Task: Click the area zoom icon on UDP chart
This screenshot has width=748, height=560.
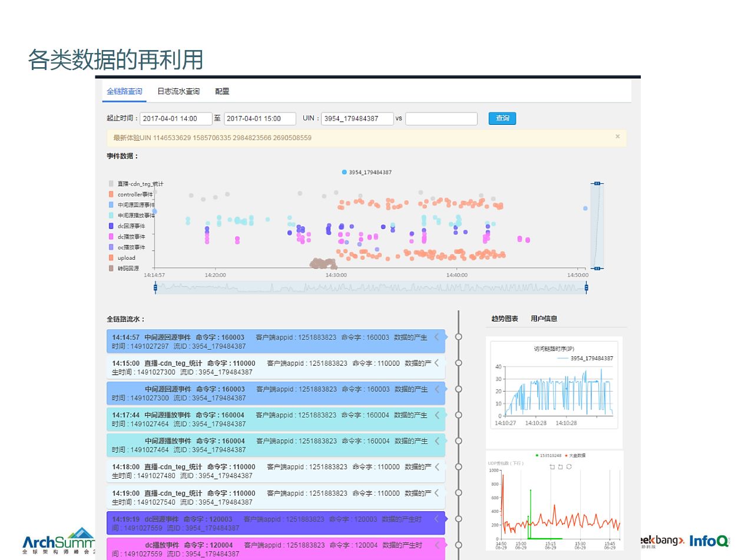Action: 552,467
